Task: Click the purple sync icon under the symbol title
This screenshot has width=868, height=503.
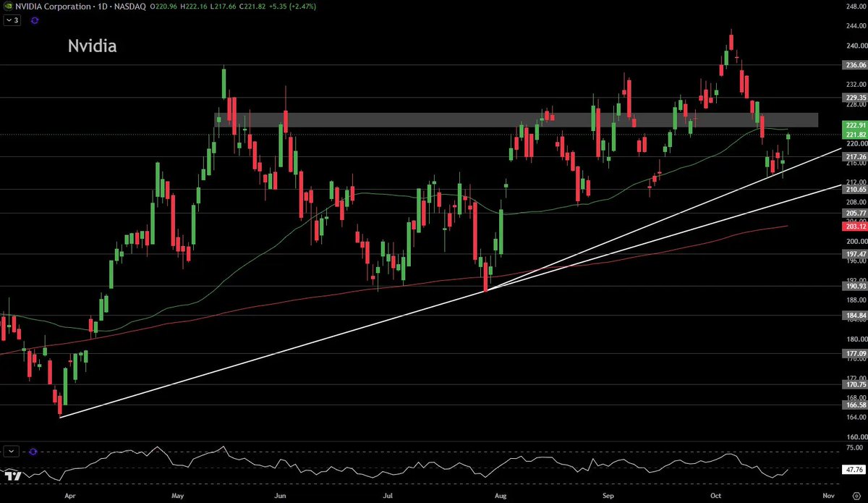Action: click(35, 21)
